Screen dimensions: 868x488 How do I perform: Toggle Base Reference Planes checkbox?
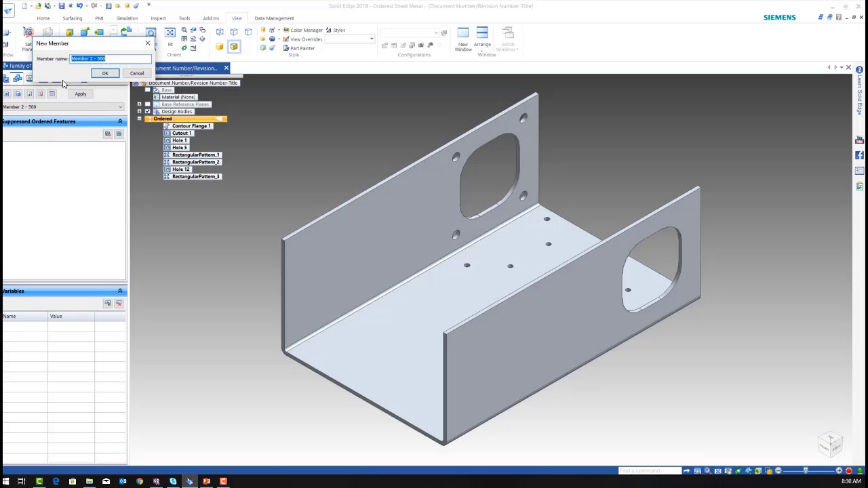point(148,104)
